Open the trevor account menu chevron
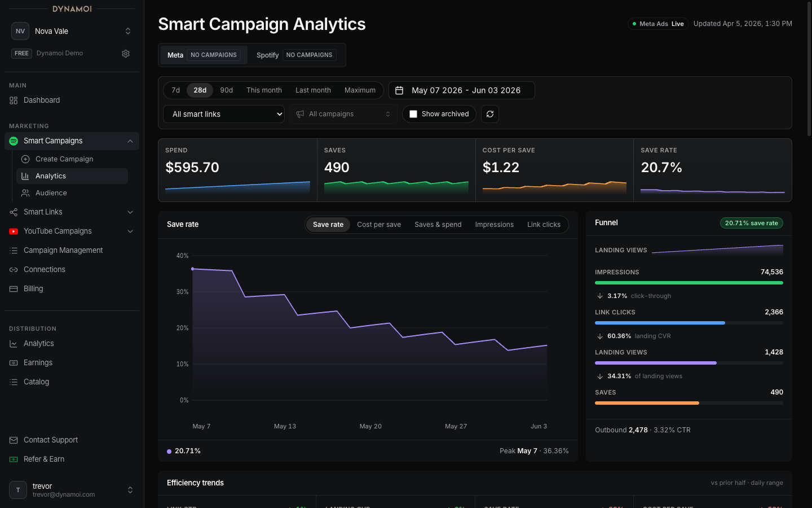812x508 pixels. [130, 490]
